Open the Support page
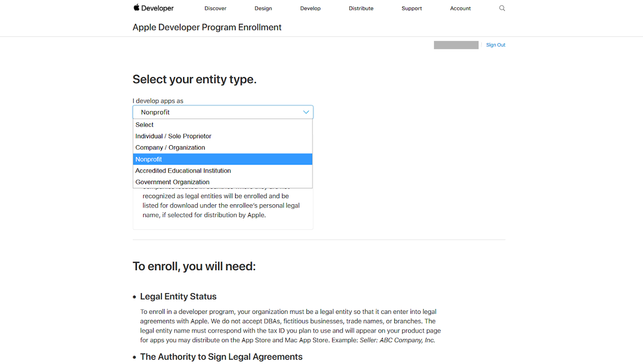643x364 pixels. [412, 8]
